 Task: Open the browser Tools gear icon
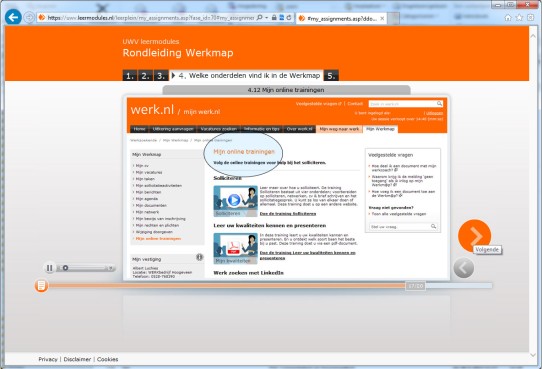531,18
